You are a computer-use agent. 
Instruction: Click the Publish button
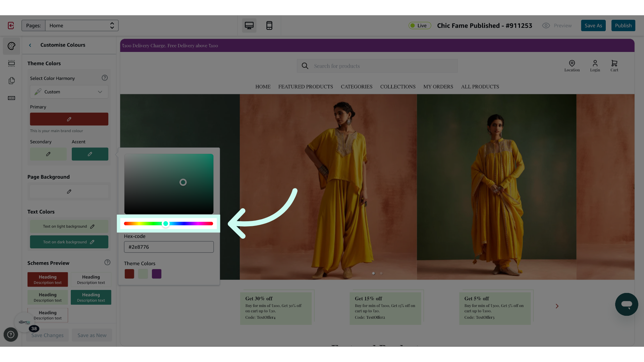click(623, 25)
